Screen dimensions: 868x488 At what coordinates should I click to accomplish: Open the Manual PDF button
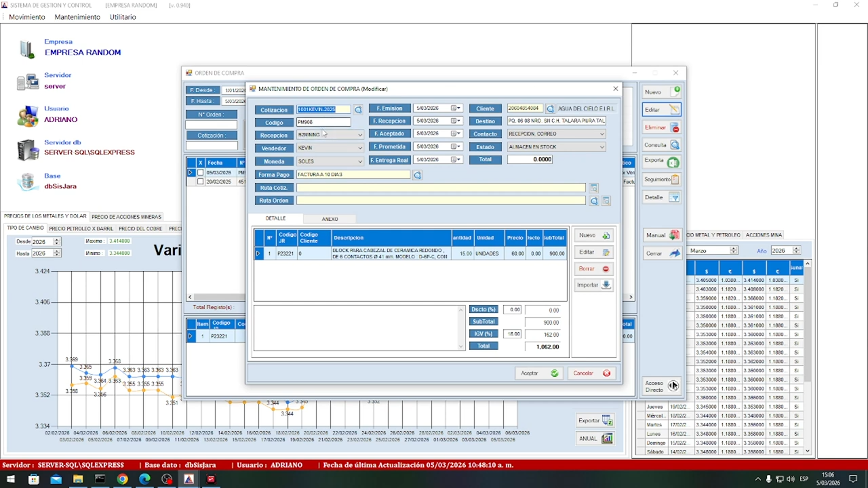click(662, 235)
